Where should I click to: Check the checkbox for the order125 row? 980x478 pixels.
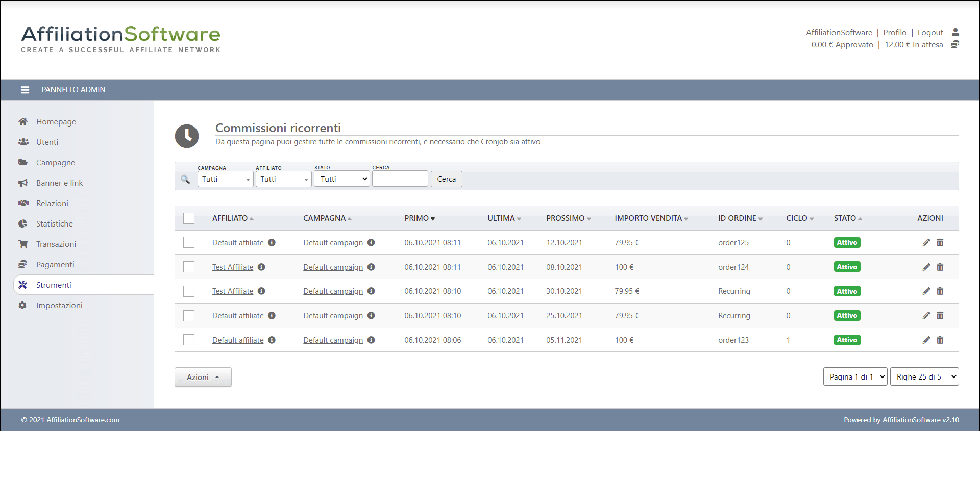tap(189, 243)
